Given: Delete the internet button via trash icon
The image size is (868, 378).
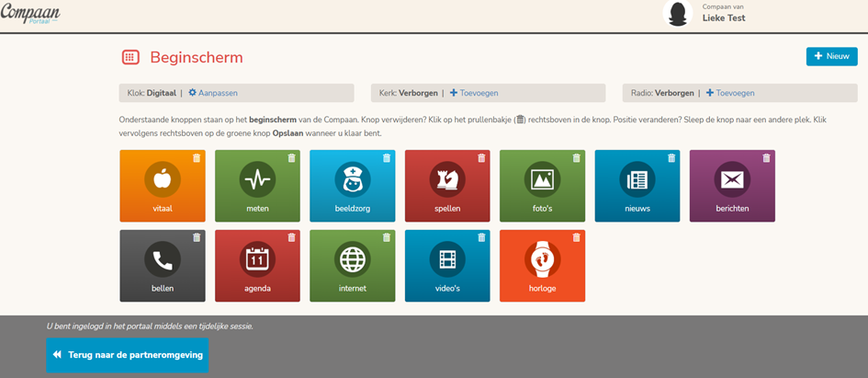Looking at the screenshot, I should tap(387, 238).
